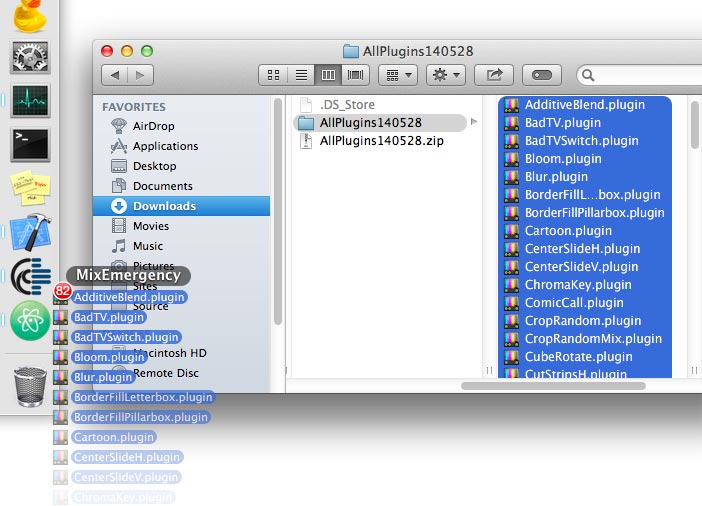This screenshot has height=506, width=702.
Task: Click the horizontal scrollbar under the columns
Action: (x=553, y=386)
